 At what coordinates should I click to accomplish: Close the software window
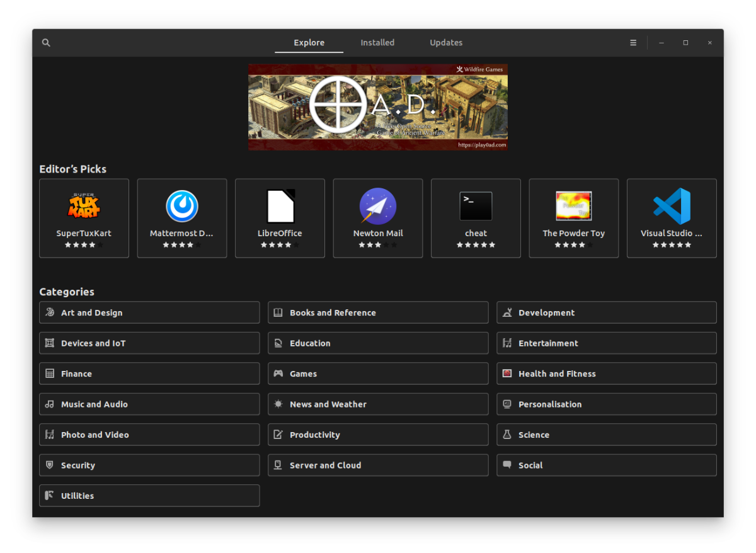(x=710, y=43)
